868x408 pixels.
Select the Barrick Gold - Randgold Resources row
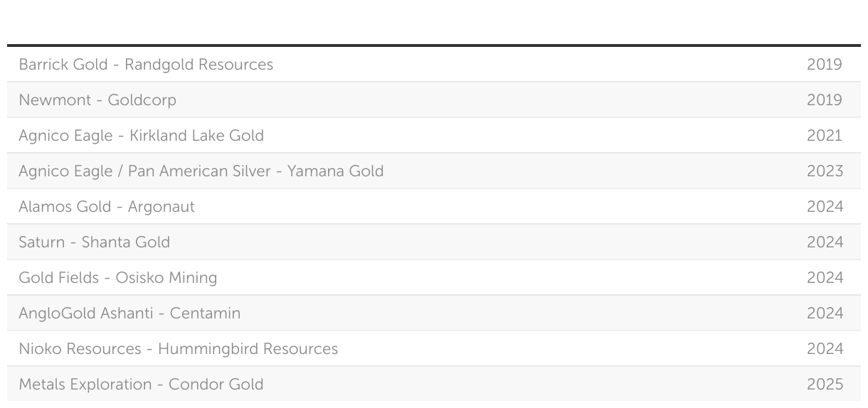(x=434, y=65)
